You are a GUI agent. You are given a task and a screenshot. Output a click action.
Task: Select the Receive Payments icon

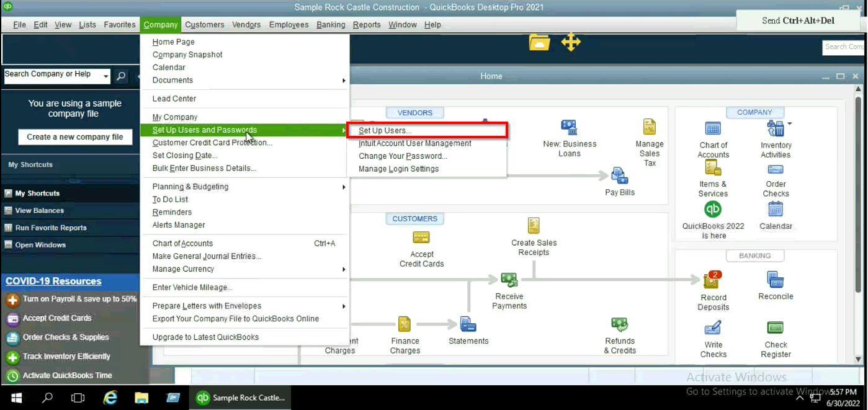509,280
